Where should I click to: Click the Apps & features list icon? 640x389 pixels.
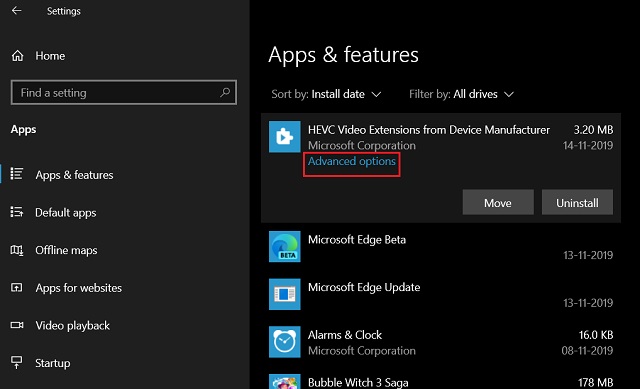[17, 174]
